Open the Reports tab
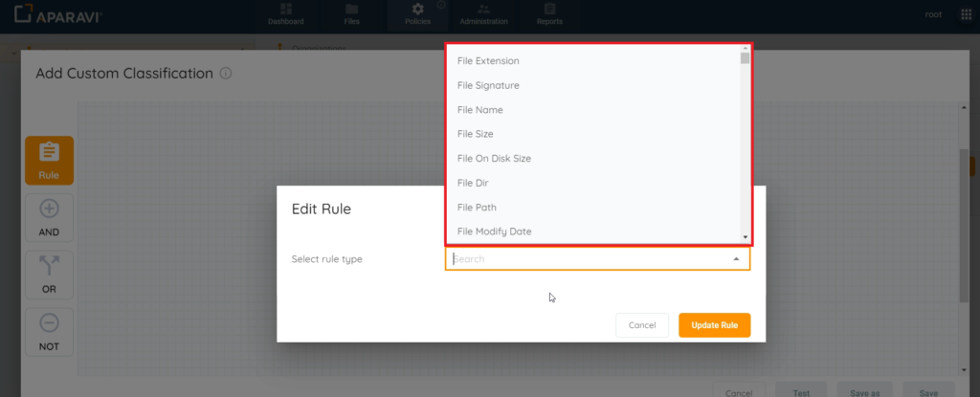Viewport: 980px width, 397px height. [549, 15]
